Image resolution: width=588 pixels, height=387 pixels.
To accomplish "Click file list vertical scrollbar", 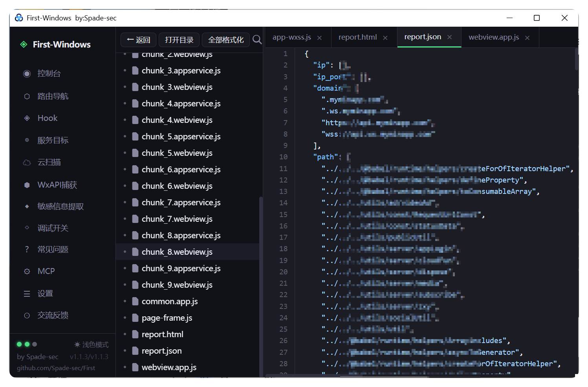I will 261,287.
